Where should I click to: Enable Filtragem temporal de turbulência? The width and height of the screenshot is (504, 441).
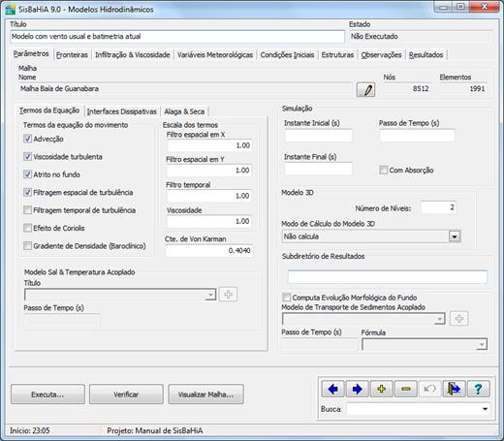click(x=28, y=210)
